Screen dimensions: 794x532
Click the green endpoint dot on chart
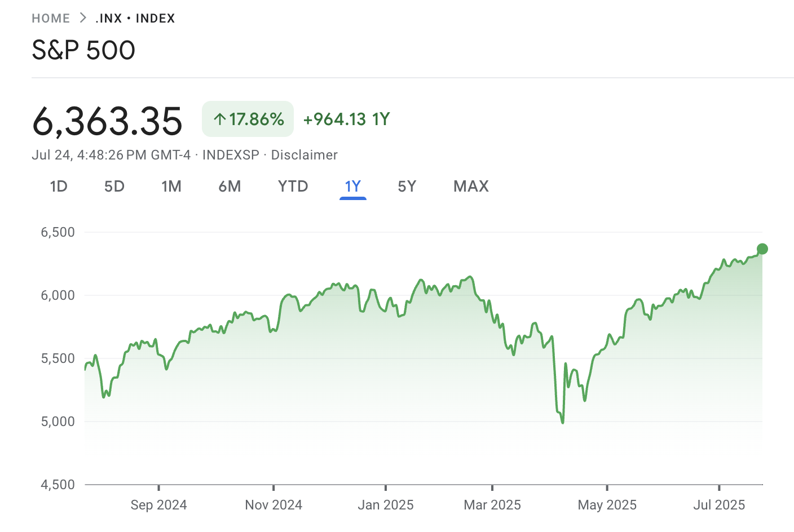[x=762, y=249]
